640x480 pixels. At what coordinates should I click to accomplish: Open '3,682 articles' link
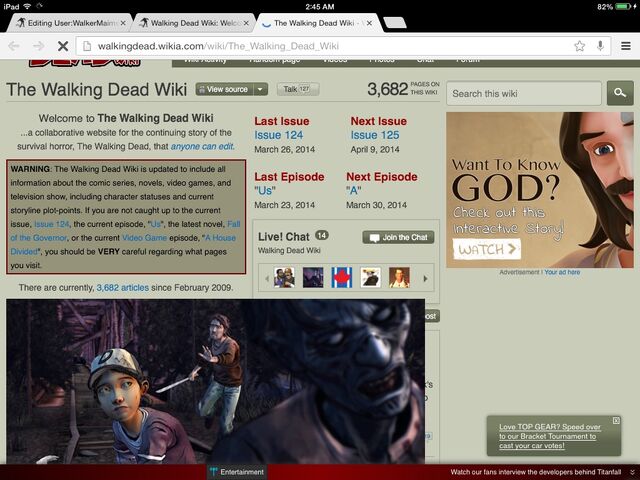coord(122,288)
